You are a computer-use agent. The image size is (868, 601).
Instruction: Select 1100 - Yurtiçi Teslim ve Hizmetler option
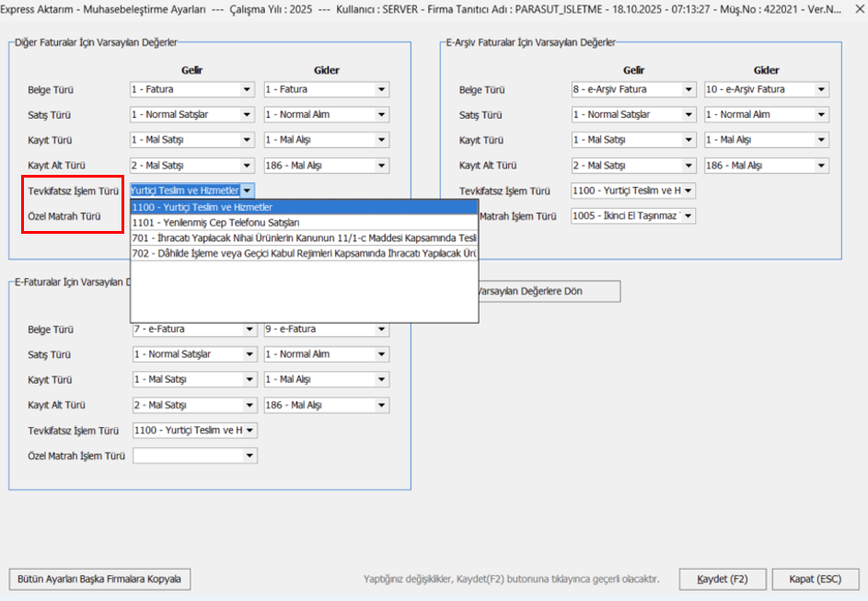pyautogui.click(x=304, y=207)
